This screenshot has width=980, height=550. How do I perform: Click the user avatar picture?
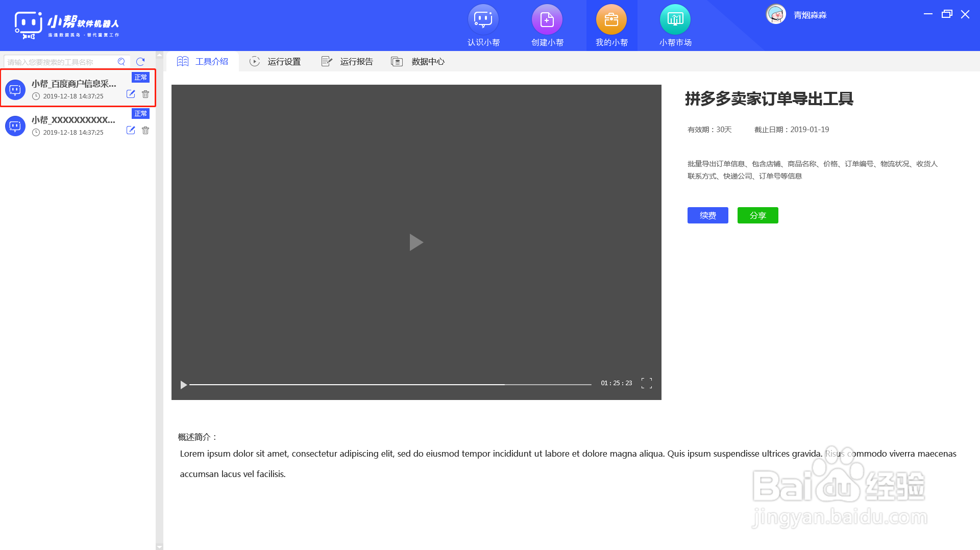(x=776, y=14)
